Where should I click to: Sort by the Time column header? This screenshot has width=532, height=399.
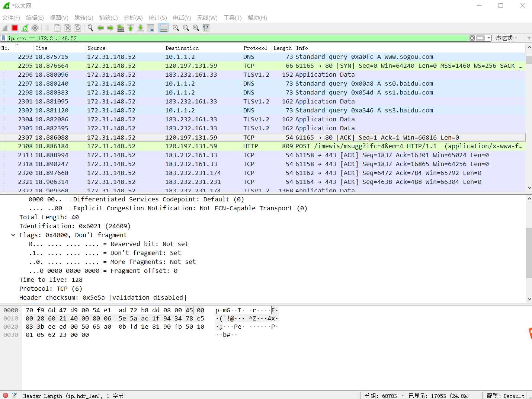point(60,48)
